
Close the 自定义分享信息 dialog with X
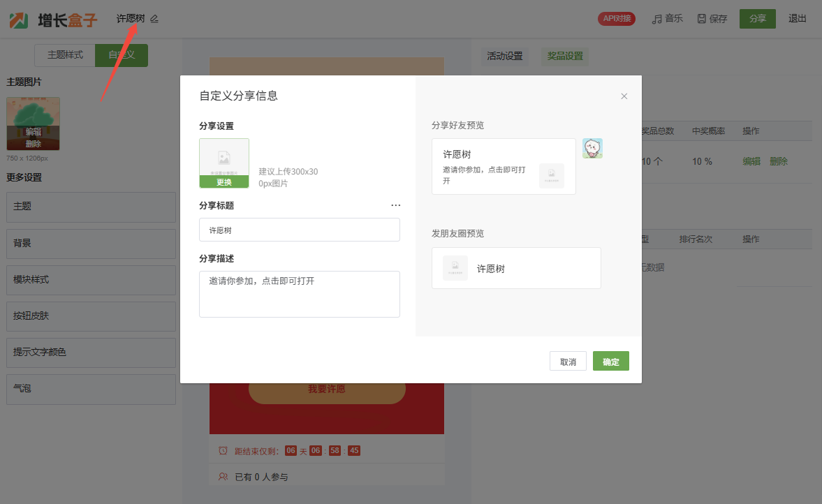[624, 96]
